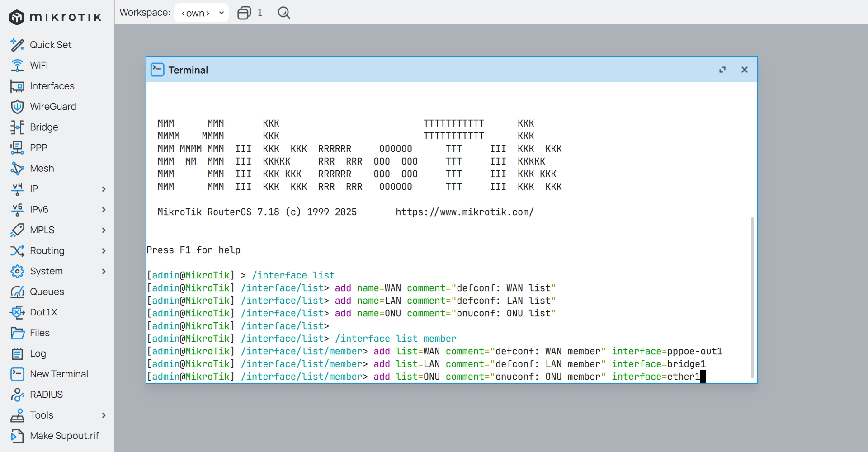Expand the MPLS submenu chevron

point(104,230)
